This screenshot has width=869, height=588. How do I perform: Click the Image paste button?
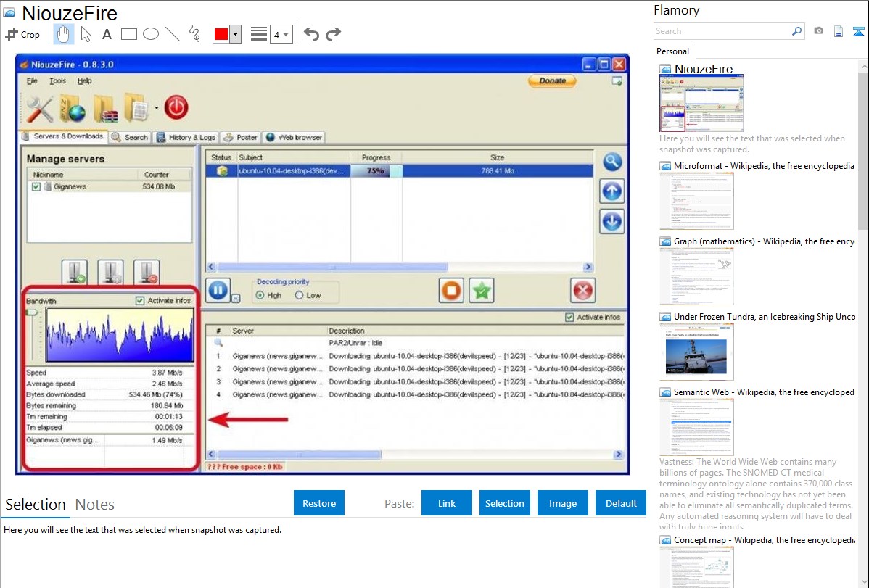pyautogui.click(x=562, y=503)
